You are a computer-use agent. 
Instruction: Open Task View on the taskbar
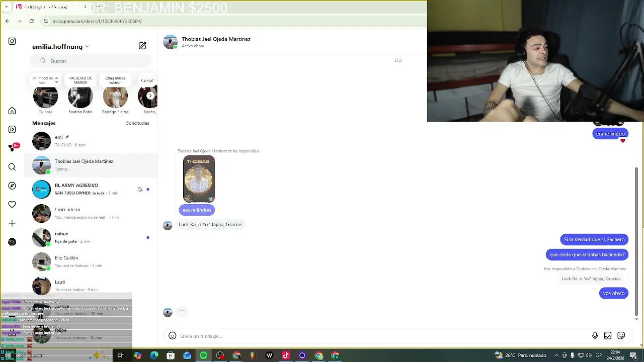[121, 355]
